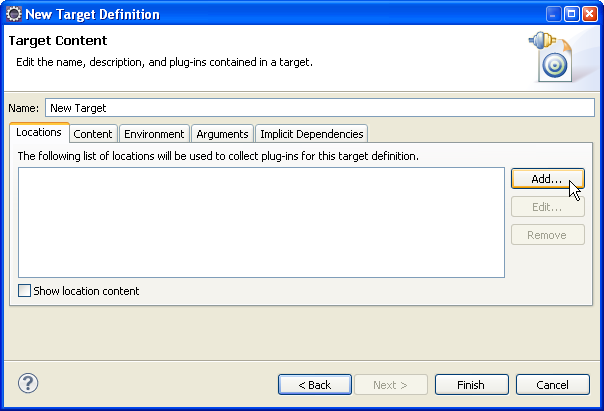Open the Environment tab
The height and width of the screenshot is (411, 604).
154,134
